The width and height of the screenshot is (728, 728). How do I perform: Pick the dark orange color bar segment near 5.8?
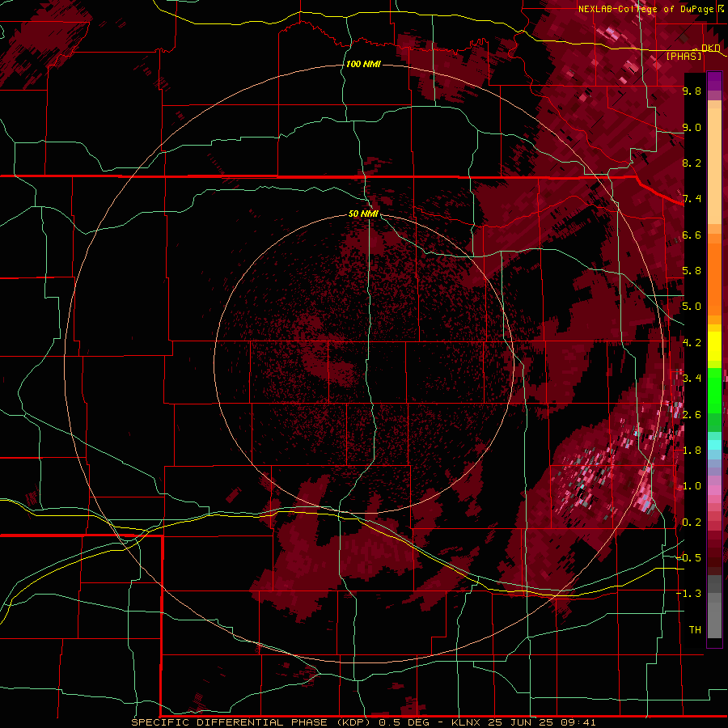pyautogui.click(x=714, y=274)
